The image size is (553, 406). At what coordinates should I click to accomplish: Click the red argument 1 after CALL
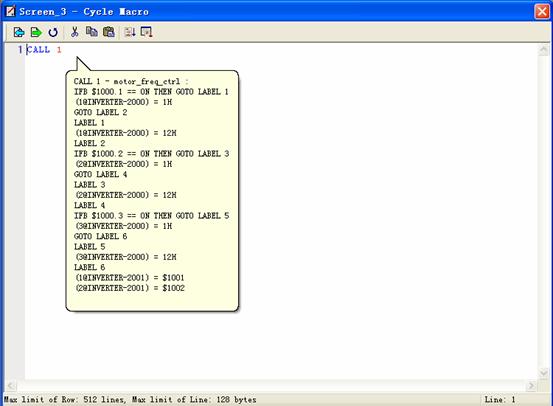tap(59, 50)
